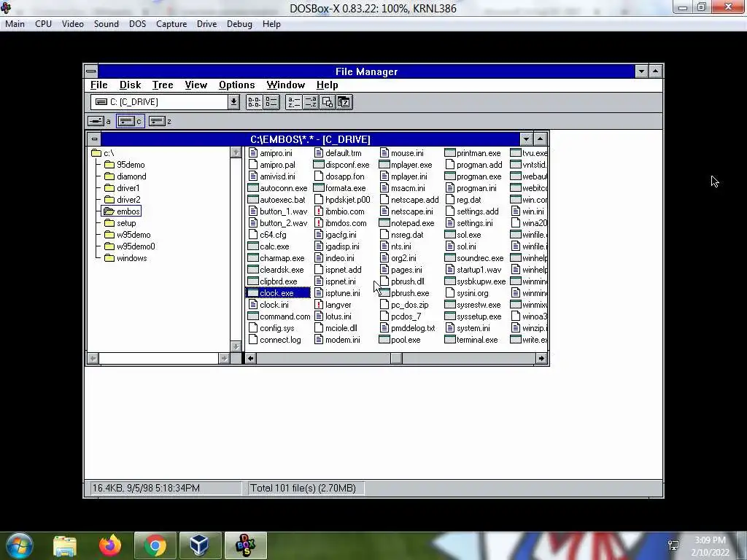The height and width of the screenshot is (560, 747).
Task: Select notepad.exe in the file list
Action: click(x=407, y=223)
